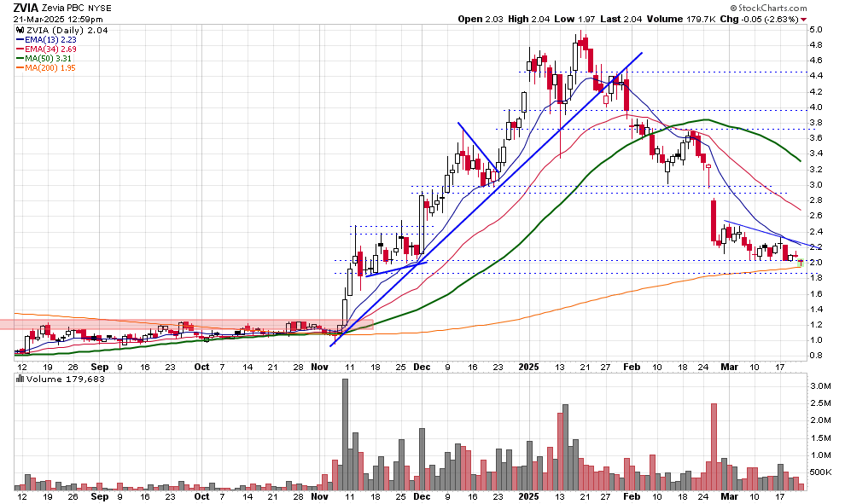Click the candlestick icon beside ZVIA (Daily)
The image size is (845, 504).
coord(20,30)
